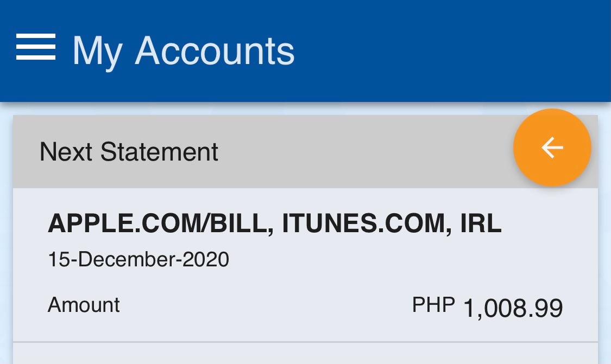611x364 pixels.
Task: Click the 15-December-2020 transaction date
Action: coord(138,260)
